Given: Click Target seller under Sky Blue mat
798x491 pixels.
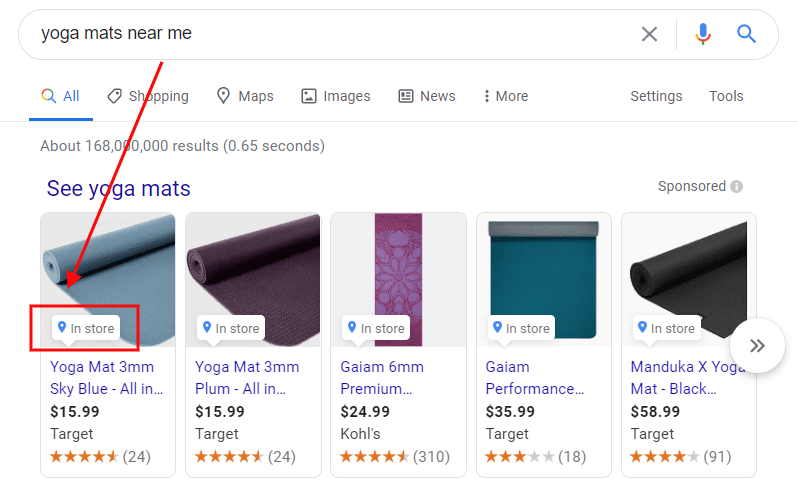Looking at the screenshot, I should coord(71,434).
